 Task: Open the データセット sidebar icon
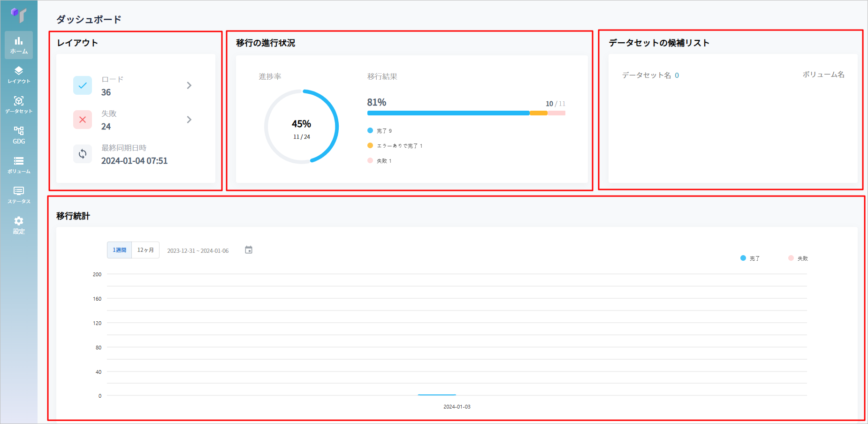click(x=19, y=105)
